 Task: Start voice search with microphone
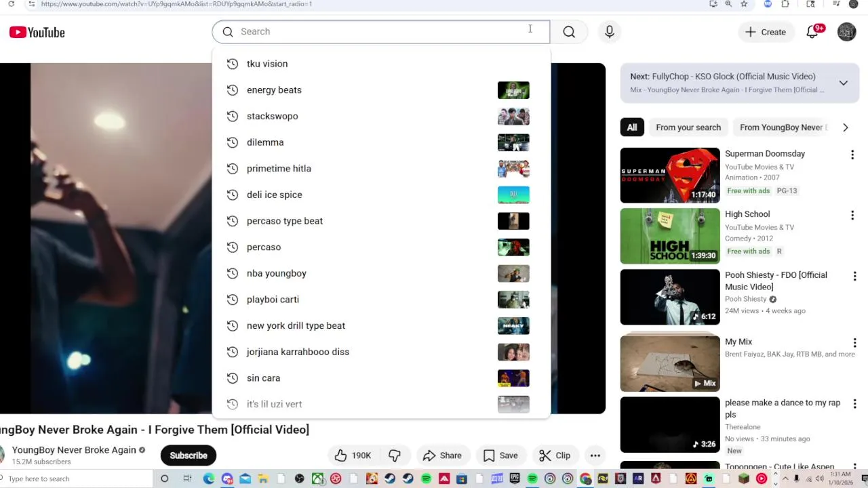[610, 32]
